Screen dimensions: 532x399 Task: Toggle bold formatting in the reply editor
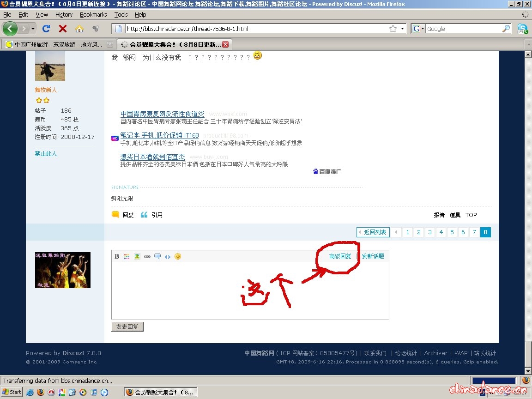(x=117, y=256)
